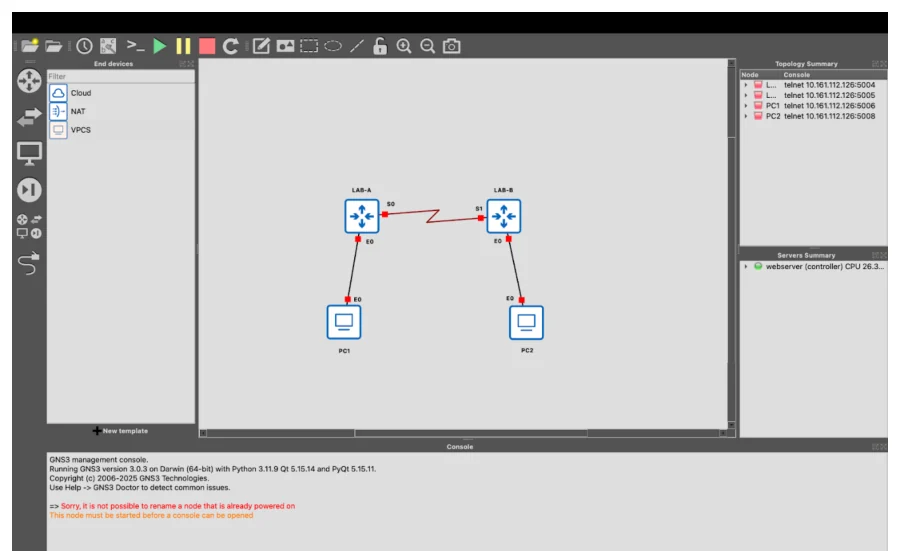Click the Filter input in End devices
900x551 pixels.
[x=121, y=76]
